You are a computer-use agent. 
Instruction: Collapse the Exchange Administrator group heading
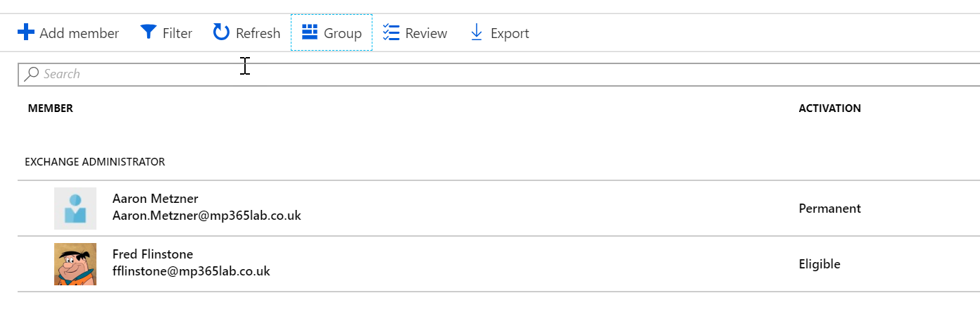(x=95, y=162)
